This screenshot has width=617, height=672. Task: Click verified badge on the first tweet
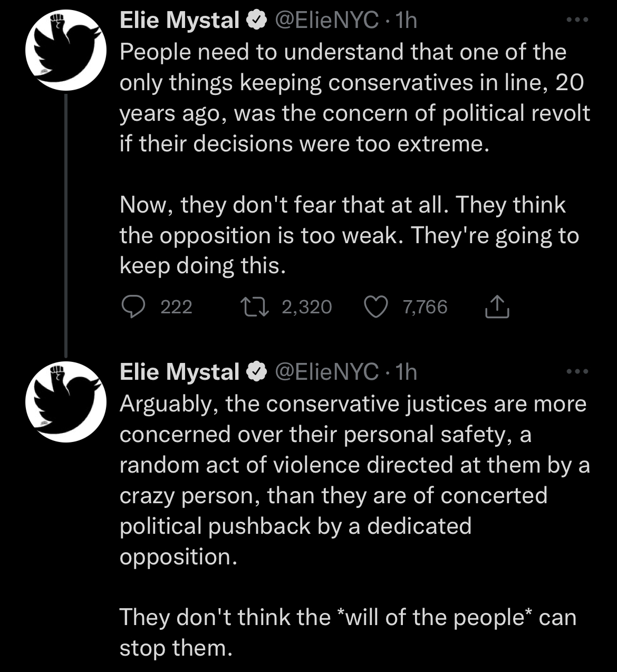tap(256, 21)
